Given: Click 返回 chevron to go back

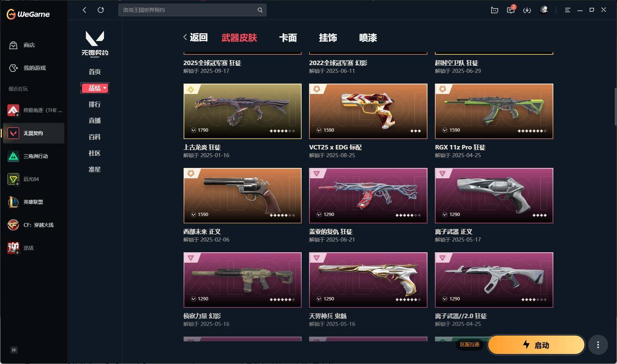Looking at the screenshot, I should pyautogui.click(x=195, y=37).
